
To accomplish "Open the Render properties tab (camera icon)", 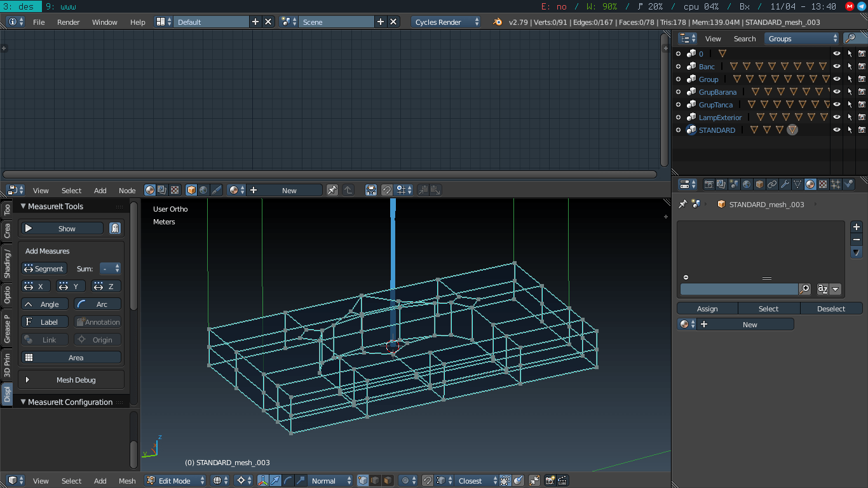I will 709,184.
